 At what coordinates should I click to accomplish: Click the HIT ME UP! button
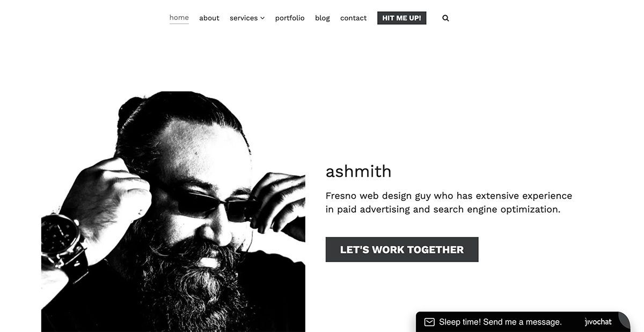point(402,18)
